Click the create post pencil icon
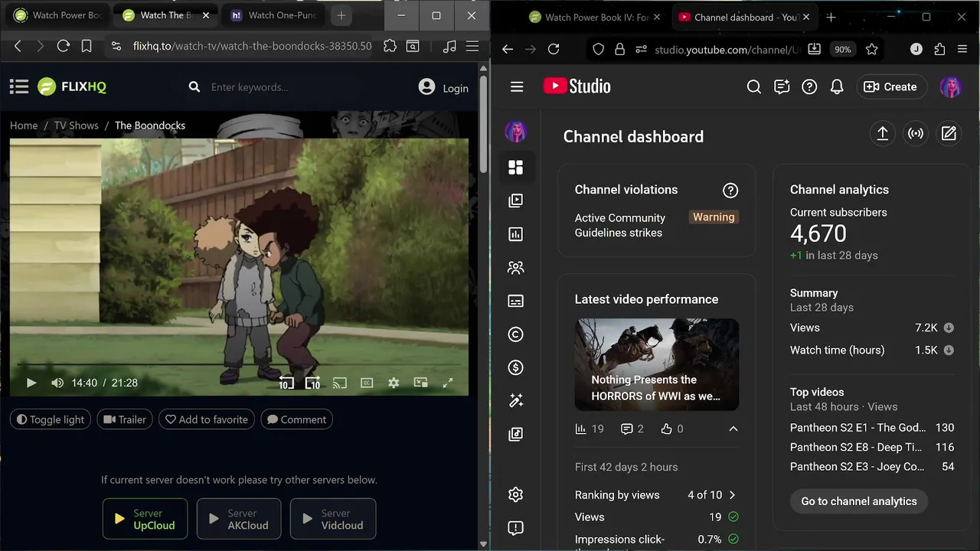 [949, 133]
